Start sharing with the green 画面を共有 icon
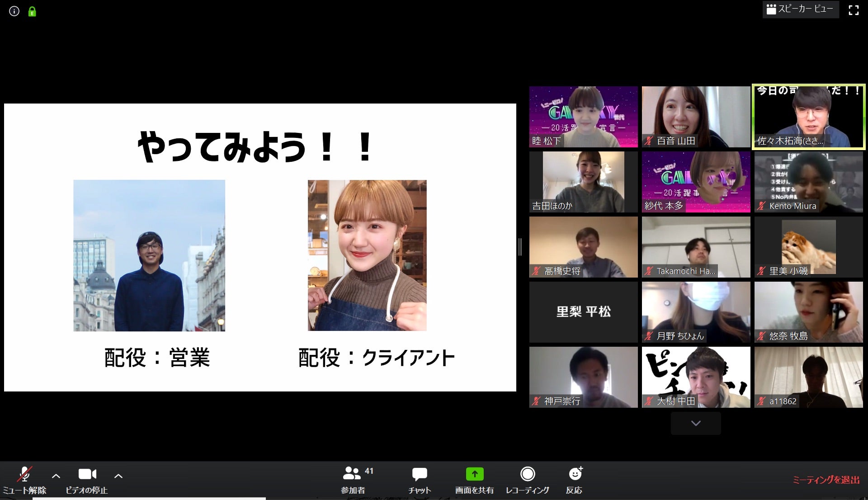Viewport: 868px width, 500px height. click(x=475, y=474)
